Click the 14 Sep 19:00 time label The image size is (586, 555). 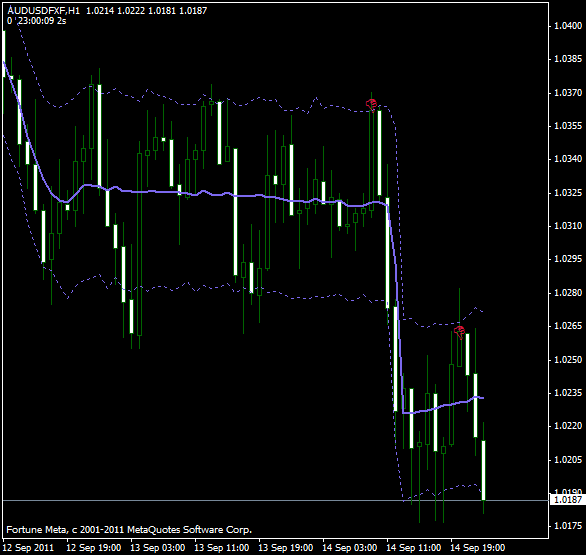point(478,548)
